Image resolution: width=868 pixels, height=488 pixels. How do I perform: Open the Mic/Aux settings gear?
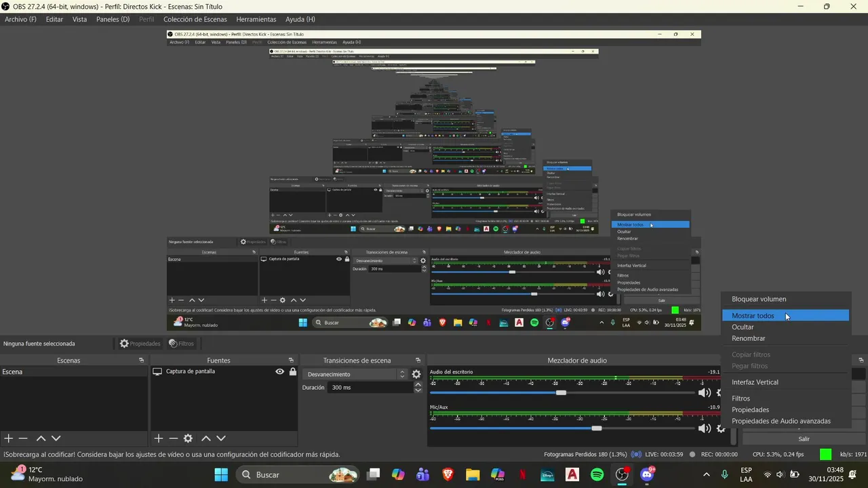[721, 428]
